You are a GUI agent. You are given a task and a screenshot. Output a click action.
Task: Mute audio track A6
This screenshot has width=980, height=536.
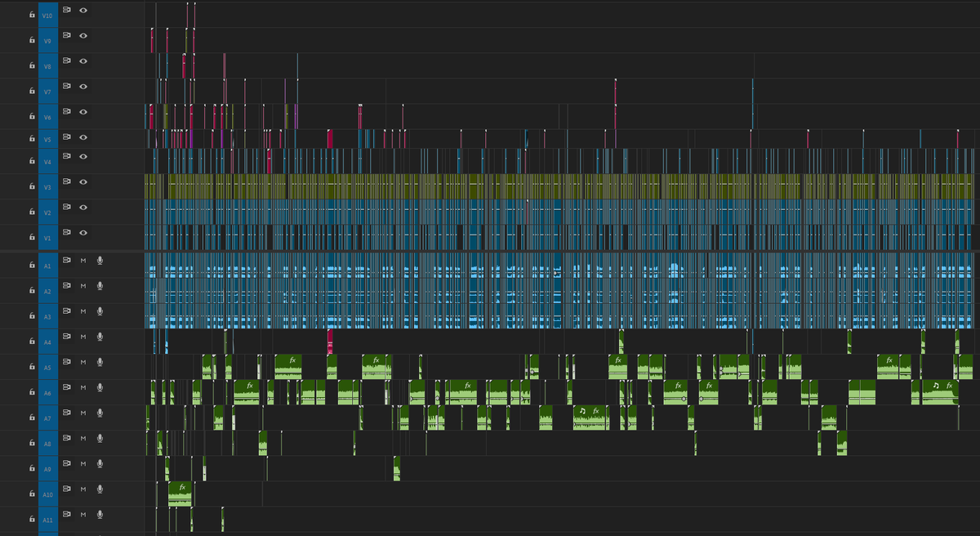click(83, 386)
